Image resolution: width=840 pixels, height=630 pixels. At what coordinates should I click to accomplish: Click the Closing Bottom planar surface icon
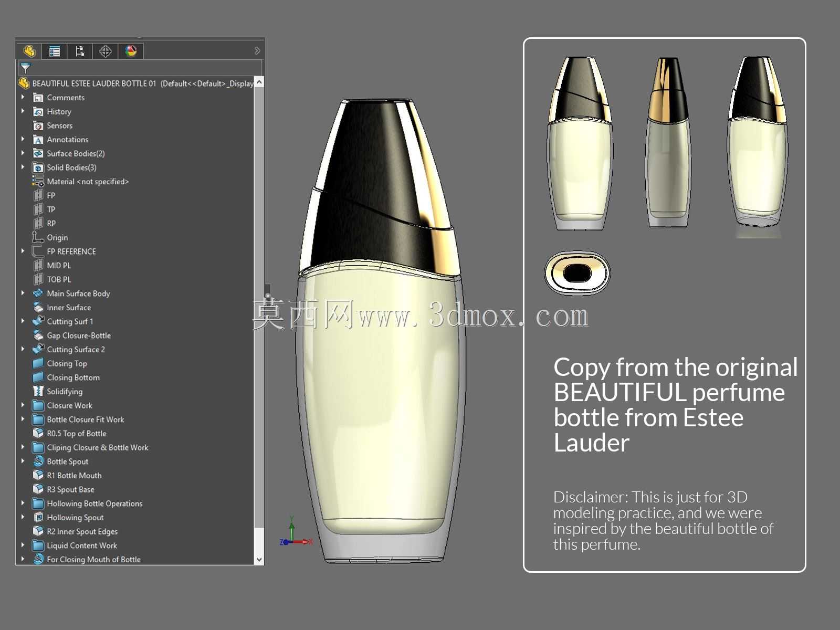click(38, 377)
